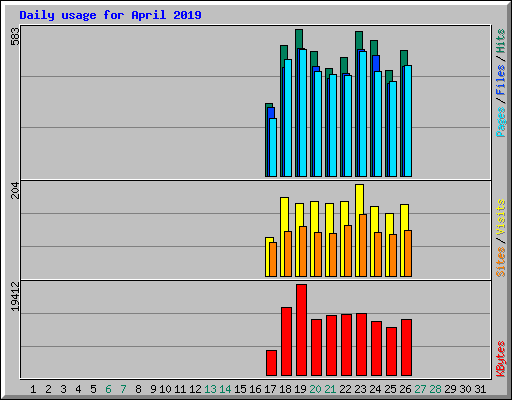Click the day 8 axis label

coord(138,389)
